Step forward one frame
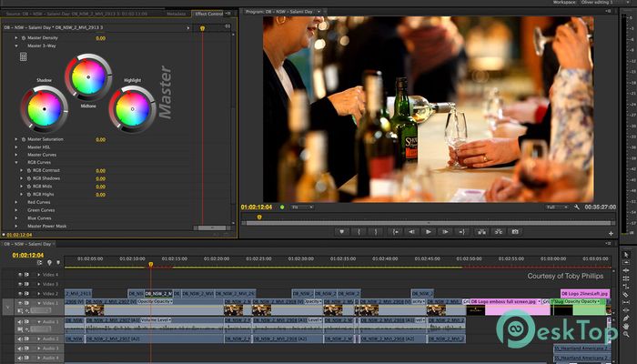Screen dimensions: 637x364 click(x=445, y=231)
